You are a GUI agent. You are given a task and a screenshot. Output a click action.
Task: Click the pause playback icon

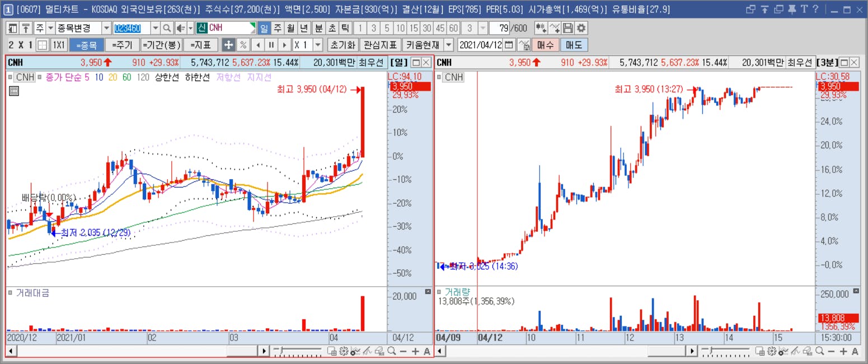click(x=271, y=45)
